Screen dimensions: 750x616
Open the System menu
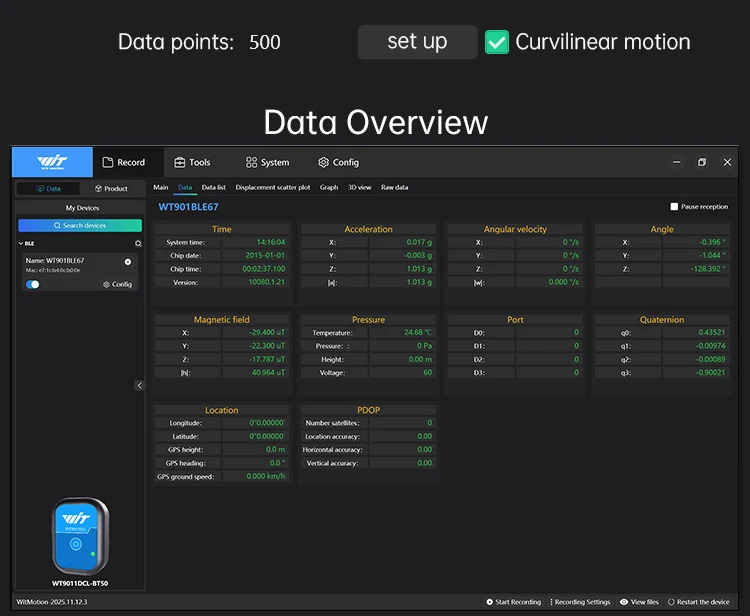(267, 162)
